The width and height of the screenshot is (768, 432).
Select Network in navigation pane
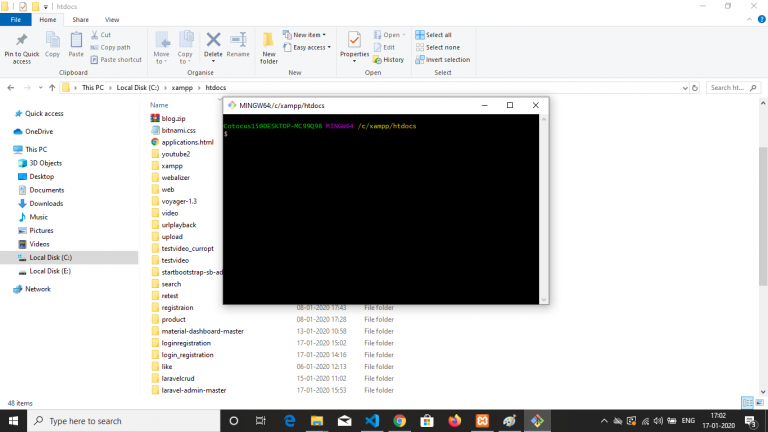(38, 289)
